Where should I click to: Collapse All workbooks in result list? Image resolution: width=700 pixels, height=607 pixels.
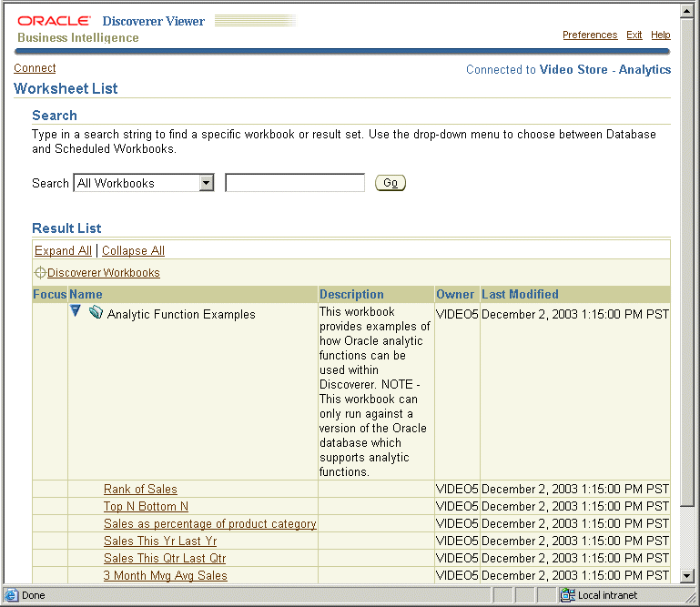click(133, 250)
